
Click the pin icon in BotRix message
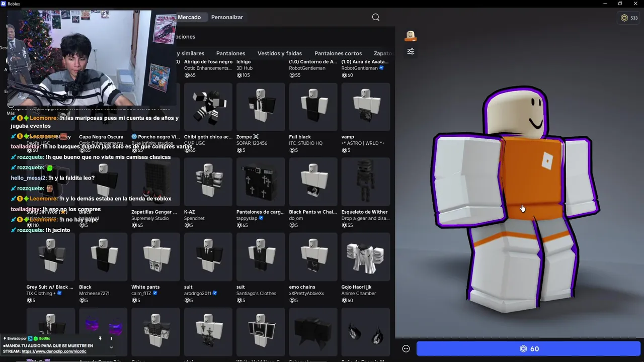click(x=100, y=338)
